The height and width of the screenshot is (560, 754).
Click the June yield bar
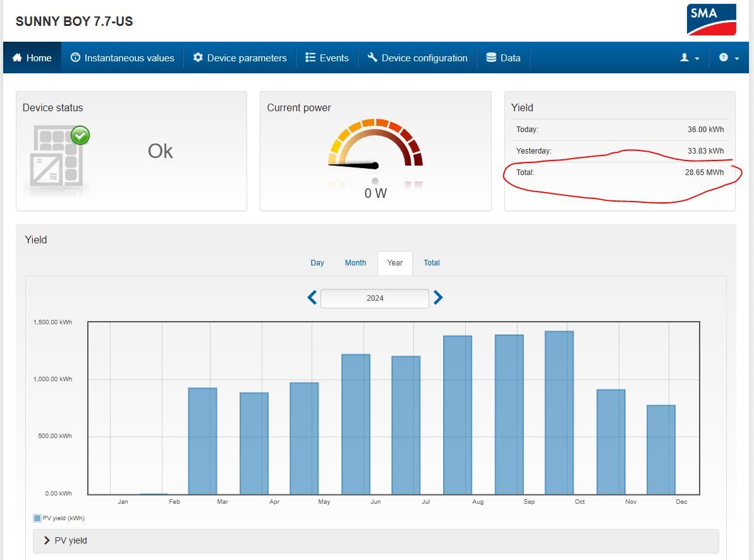356,424
